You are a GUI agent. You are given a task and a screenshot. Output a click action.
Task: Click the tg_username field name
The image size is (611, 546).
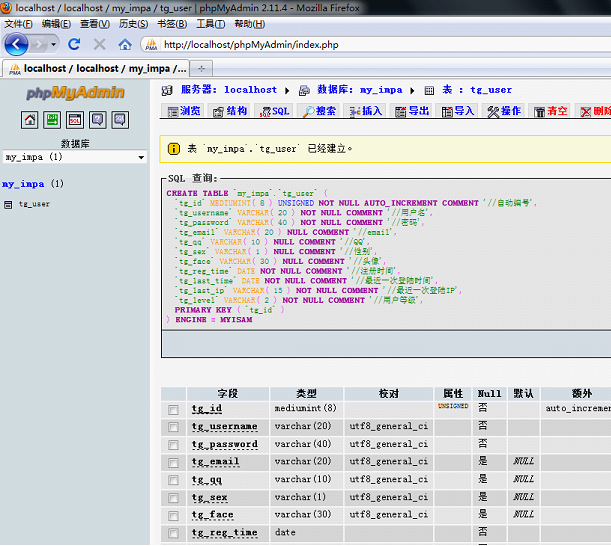224,426
